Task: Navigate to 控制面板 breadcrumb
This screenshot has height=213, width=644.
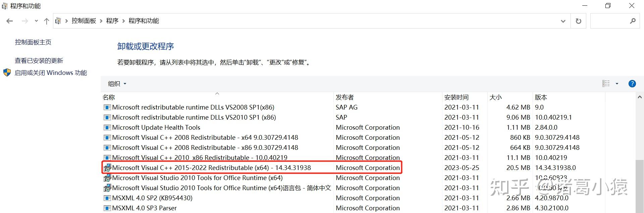Action: click(x=84, y=21)
